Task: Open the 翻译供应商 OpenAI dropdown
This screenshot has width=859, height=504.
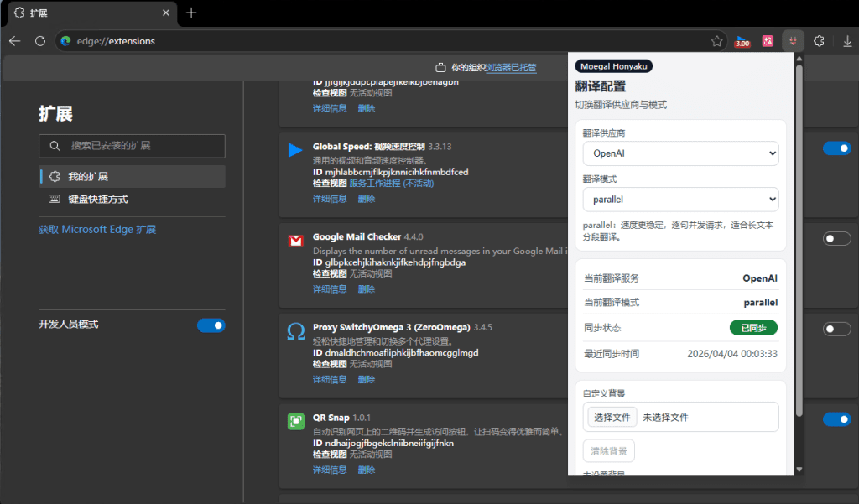Action: pyautogui.click(x=680, y=153)
